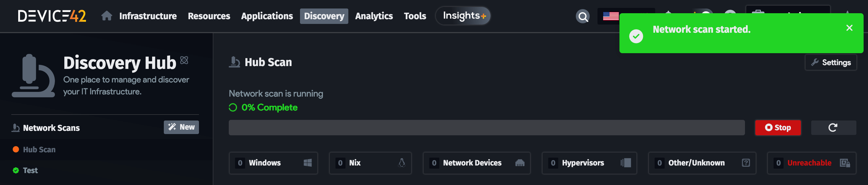Dismiss the Network scan started notification
868x185 pixels.
[849, 28]
